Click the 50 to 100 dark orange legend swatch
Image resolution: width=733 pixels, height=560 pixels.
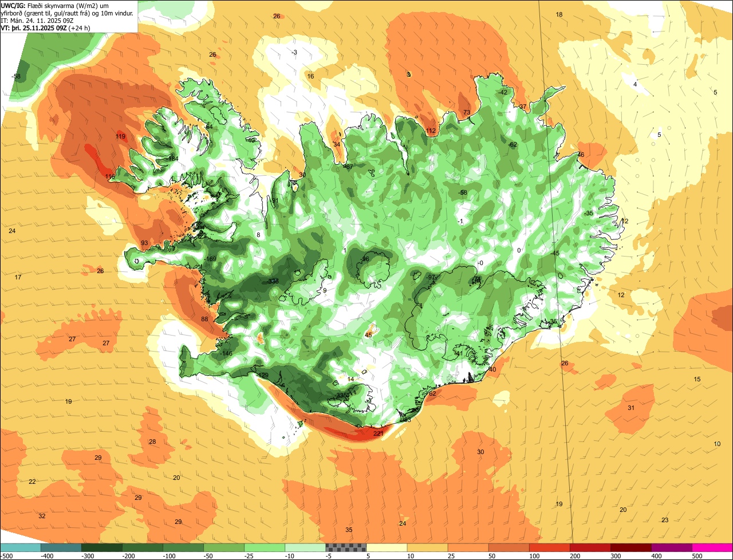click(x=509, y=547)
